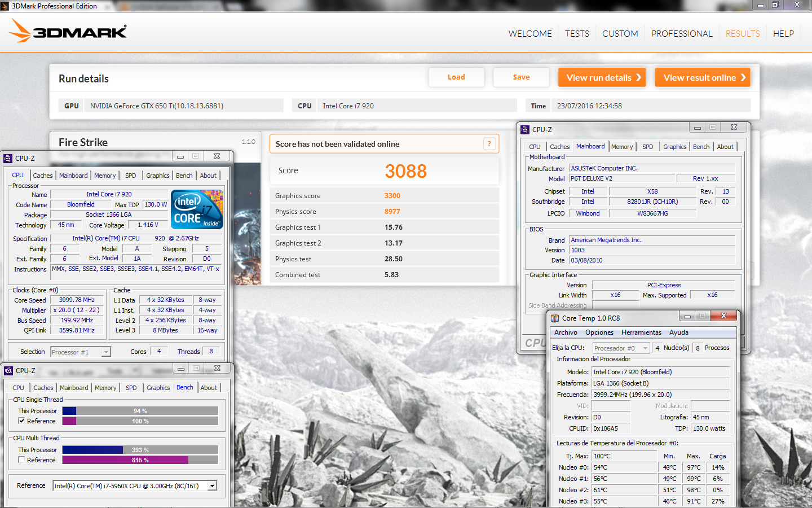Open Archivo menu in Core Temp
The width and height of the screenshot is (812, 508).
point(566,332)
